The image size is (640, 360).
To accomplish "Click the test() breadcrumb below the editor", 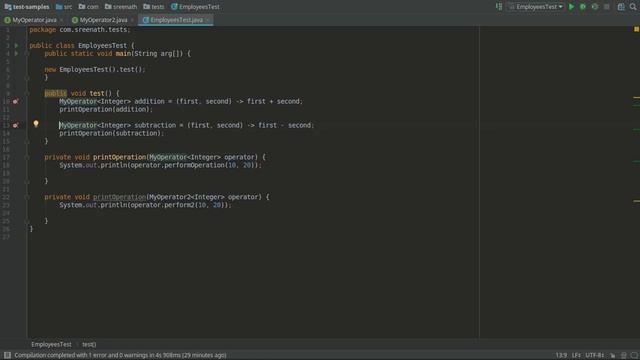I will 89,344.
